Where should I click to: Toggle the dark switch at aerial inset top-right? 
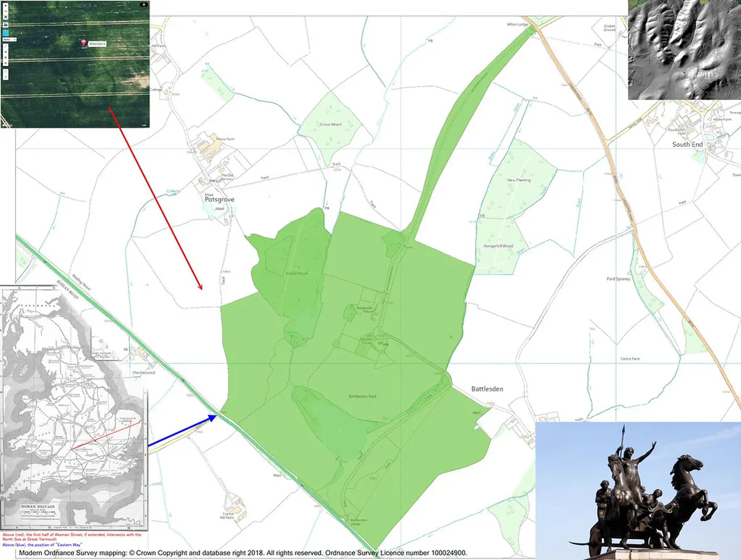point(144,5)
